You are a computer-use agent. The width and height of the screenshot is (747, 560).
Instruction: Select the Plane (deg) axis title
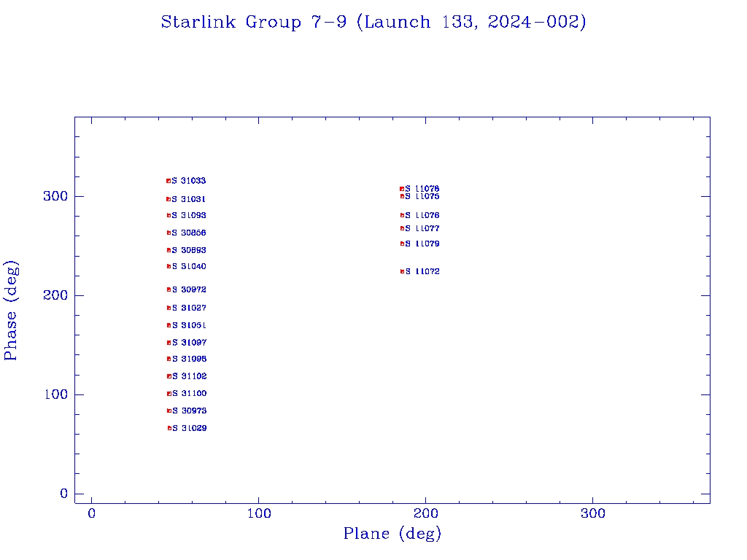pos(392,533)
